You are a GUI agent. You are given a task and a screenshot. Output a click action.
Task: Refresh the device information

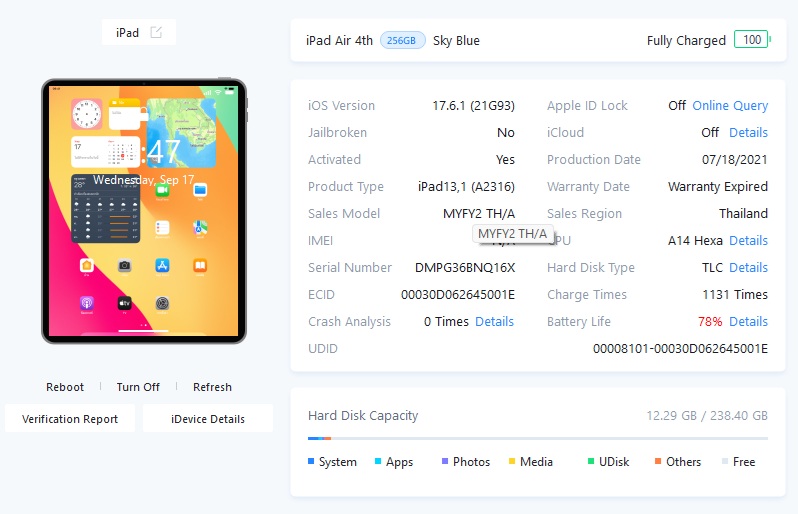pyautogui.click(x=212, y=387)
